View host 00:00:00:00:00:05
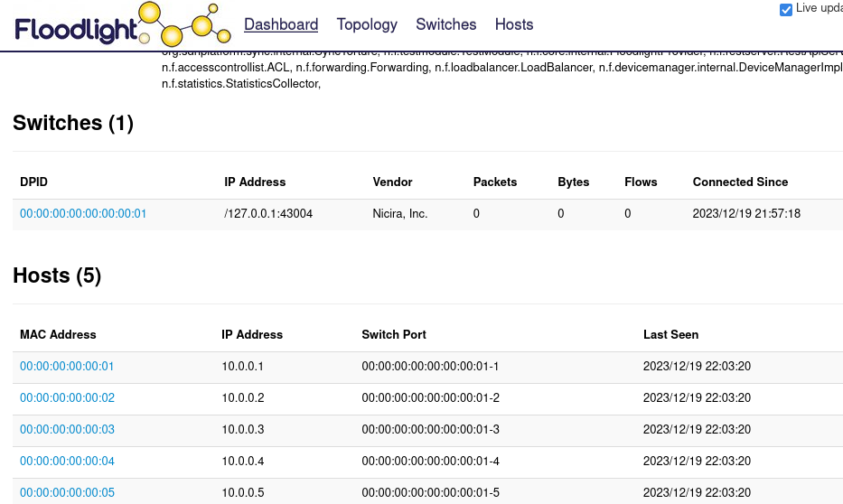Screen dimensions: 843x504 [x=67, y=493]
